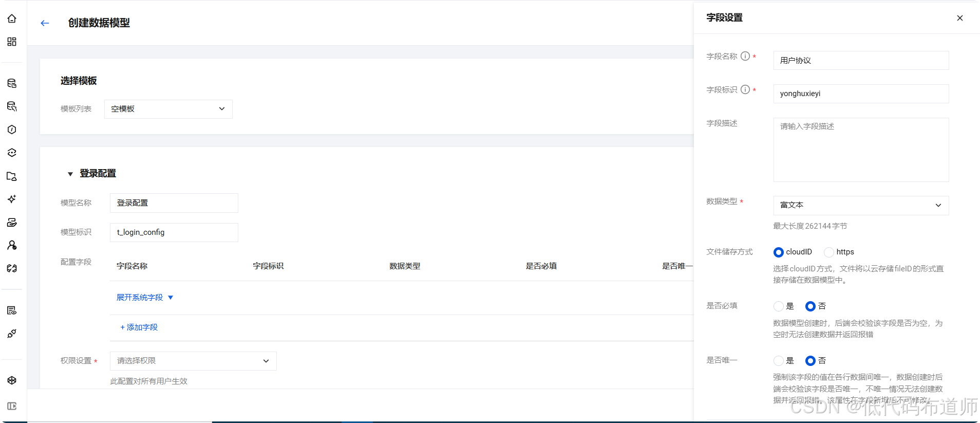Viewport: 980px width, 423px height.
Task: Open the cloud folder icon in the sidebar
Action: (12, 176)
